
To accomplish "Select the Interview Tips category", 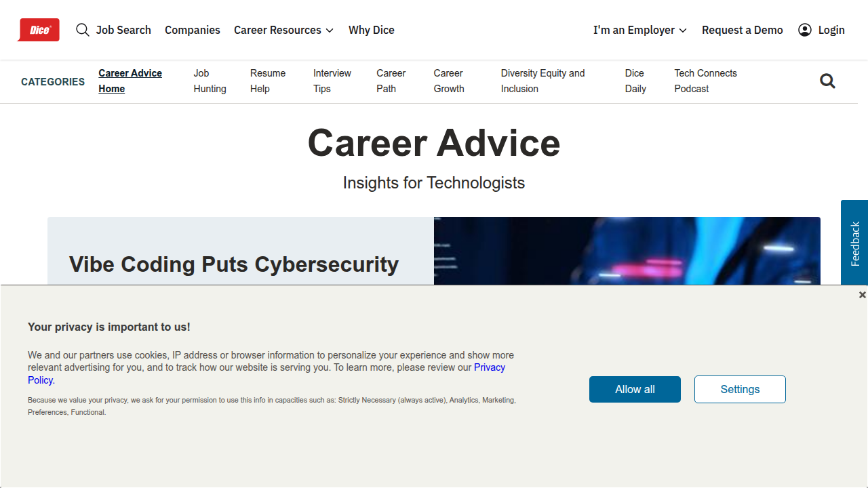I will click(x=332, y=81).
